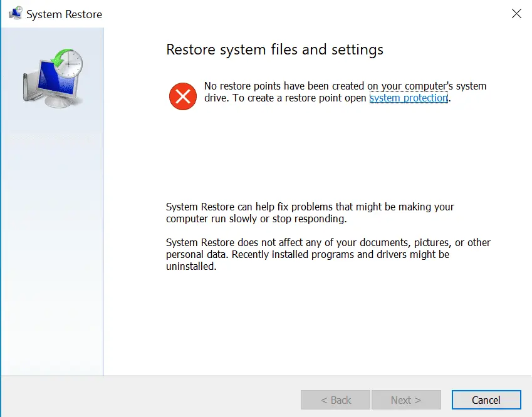Click the "System Restore" window title text
This screenshot has height=417, width=532.
[64, 14]
